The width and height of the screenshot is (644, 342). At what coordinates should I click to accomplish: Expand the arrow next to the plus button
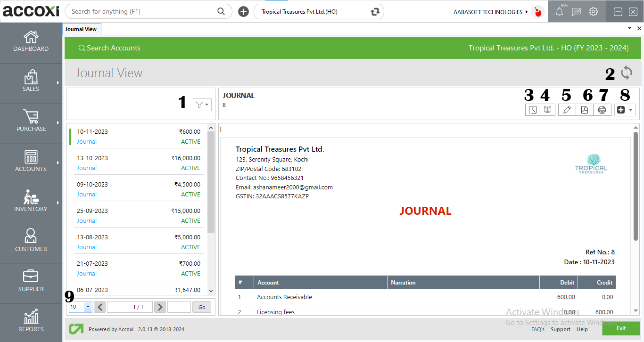630,109
